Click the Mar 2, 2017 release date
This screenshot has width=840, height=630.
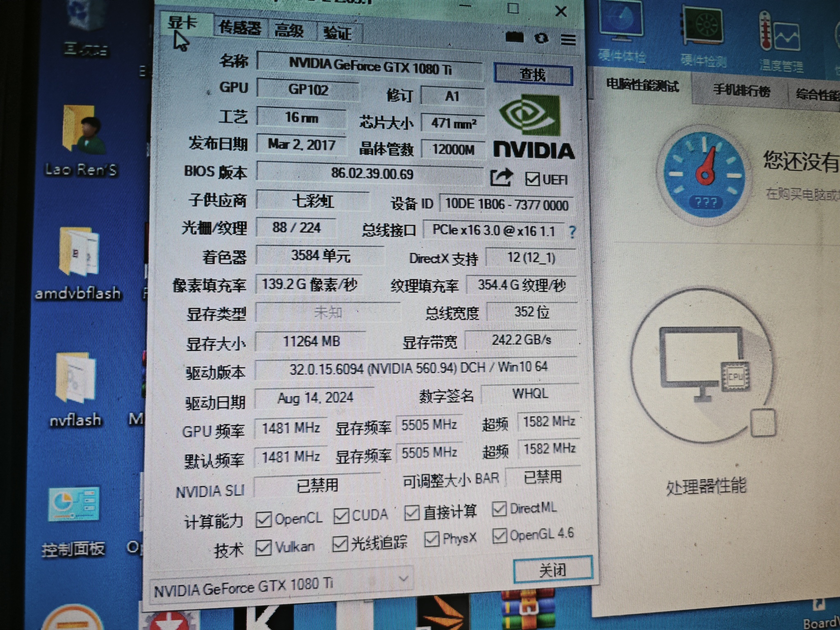302,144
